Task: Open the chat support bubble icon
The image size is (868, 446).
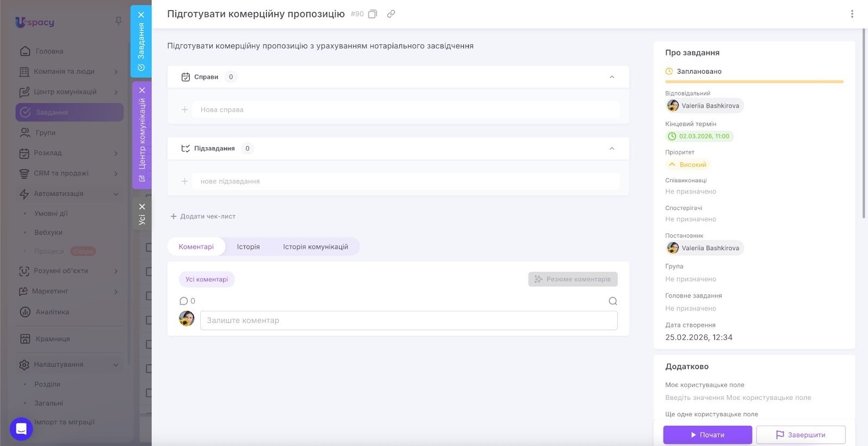Action: click(x=21, y=429)
